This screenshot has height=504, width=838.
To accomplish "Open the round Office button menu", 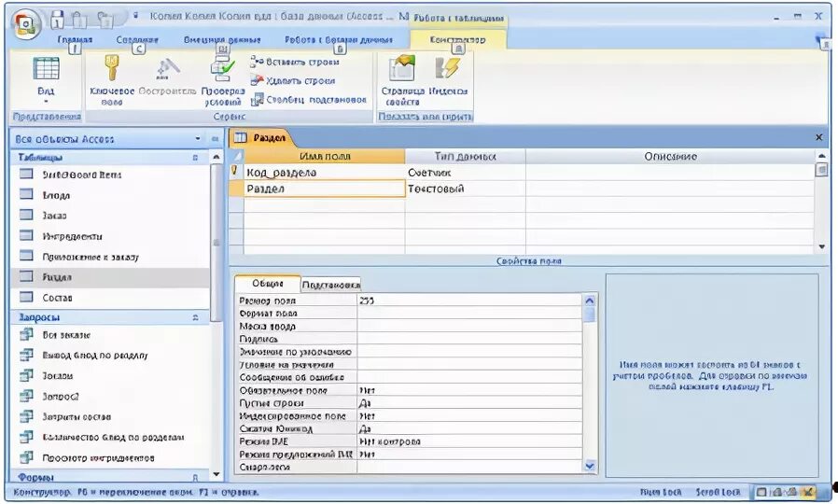I will click(x=25, y=23).
